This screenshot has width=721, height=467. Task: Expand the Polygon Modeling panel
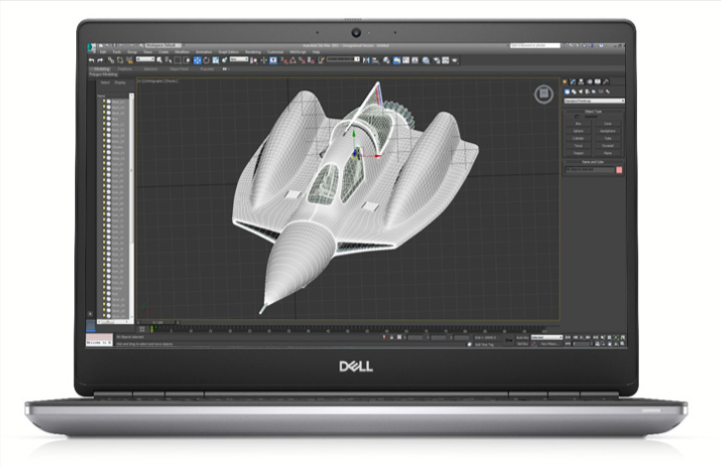[103, 74]
